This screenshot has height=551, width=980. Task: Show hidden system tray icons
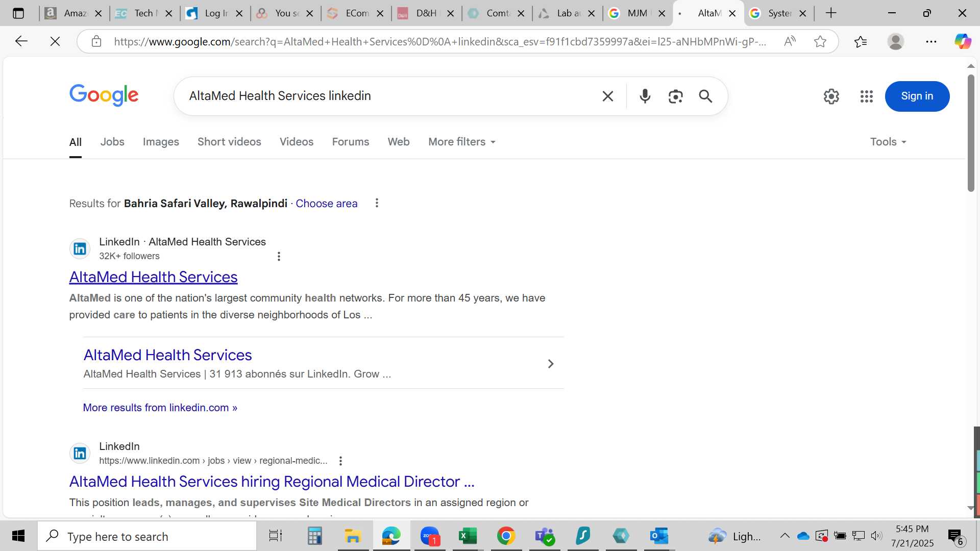point(785,536)
